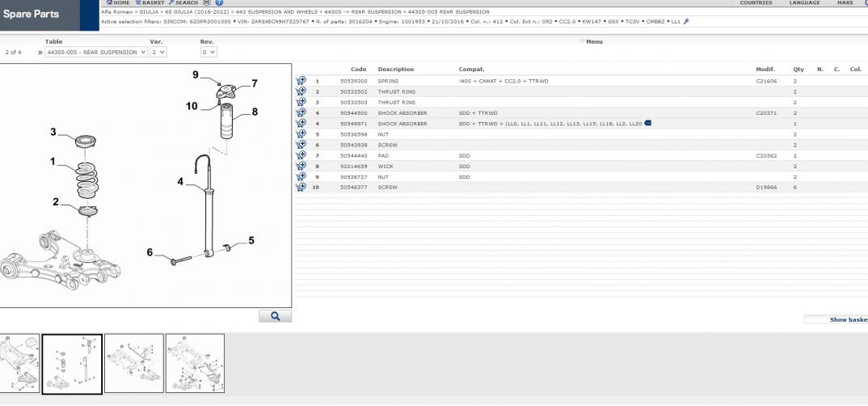Click the SPRING description text

pyautogui.click(x=388, y=81)
